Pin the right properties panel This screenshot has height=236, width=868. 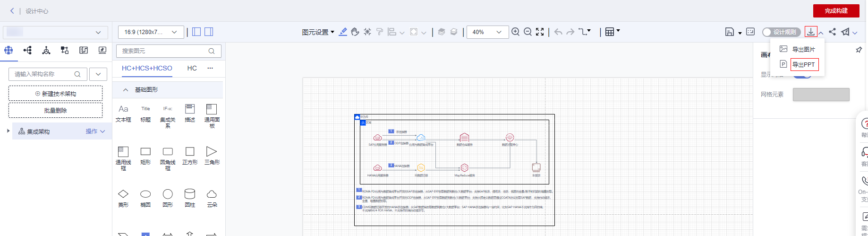click(x=859, y=50)
